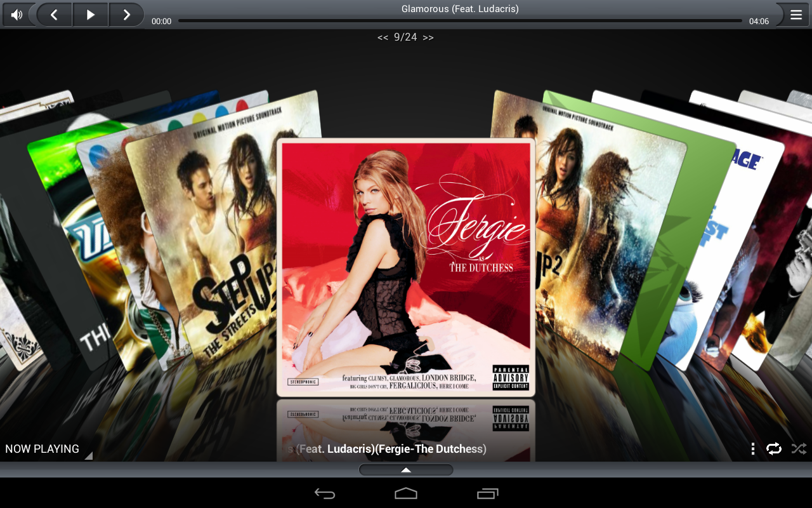Go to next album with >> arrows
812x508 pixels.
428,37
